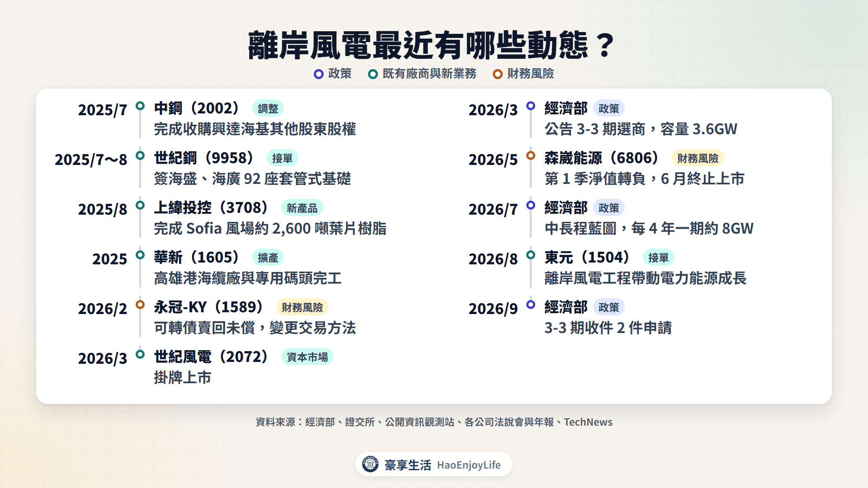The height and width of the screenshot is (488, 868).
Task: Click the date label 2026/7
Action: 493,209
